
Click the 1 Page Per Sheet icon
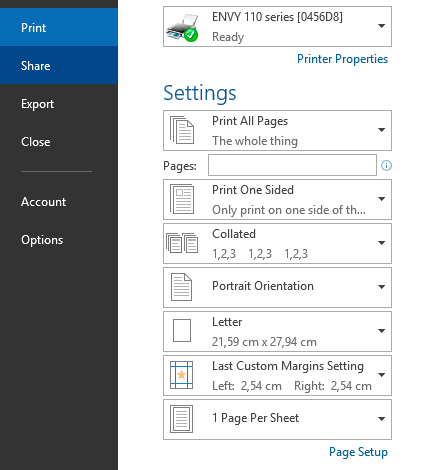click(181, 419)
